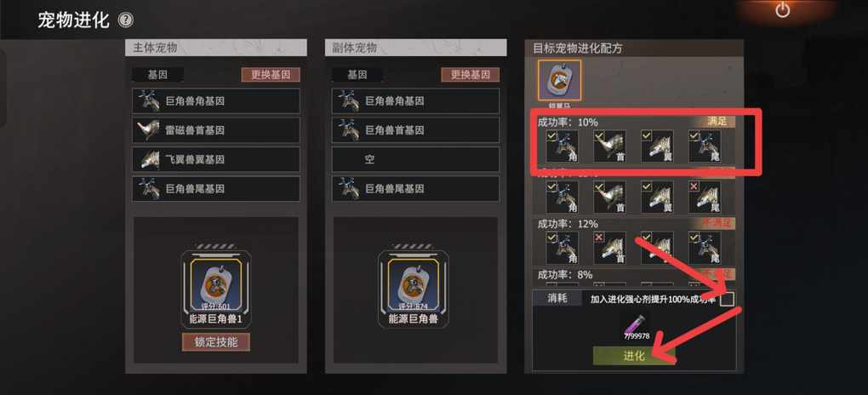The height and width of the screenshot is (395, 868).
Task: Click the evolution stimulant vial icon
Action: (x=637, y=323)
